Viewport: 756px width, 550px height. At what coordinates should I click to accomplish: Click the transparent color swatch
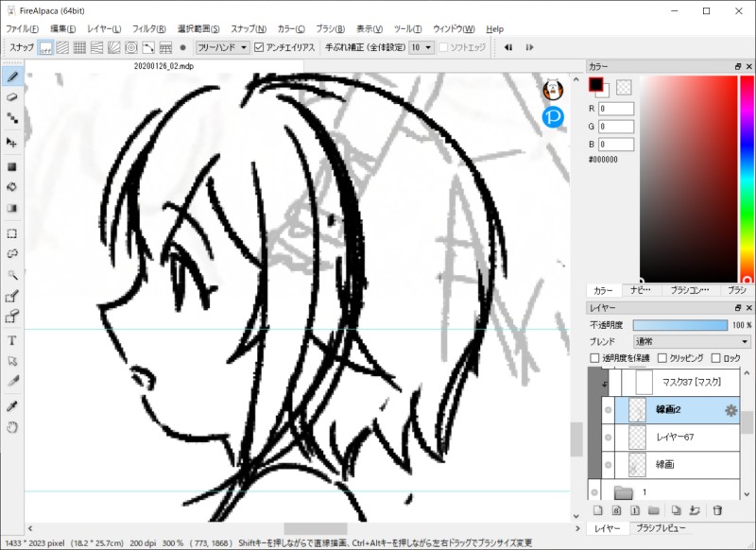click(624, 87)
